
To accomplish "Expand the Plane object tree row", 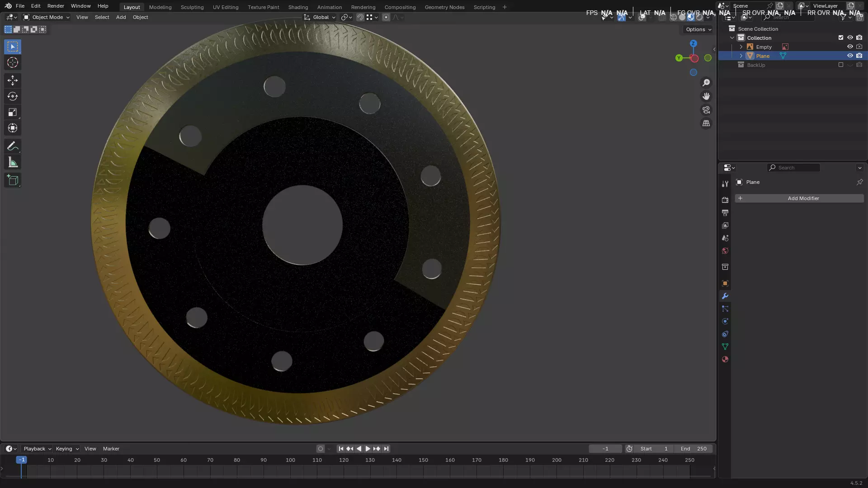I will [x=741, y=56].
